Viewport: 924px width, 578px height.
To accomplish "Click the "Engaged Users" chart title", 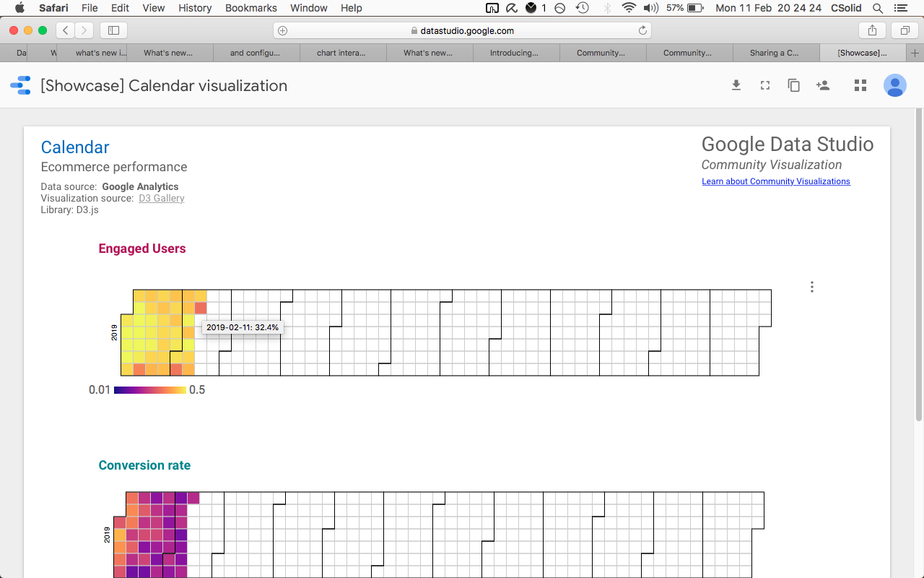I will click(x=142, y=249).
